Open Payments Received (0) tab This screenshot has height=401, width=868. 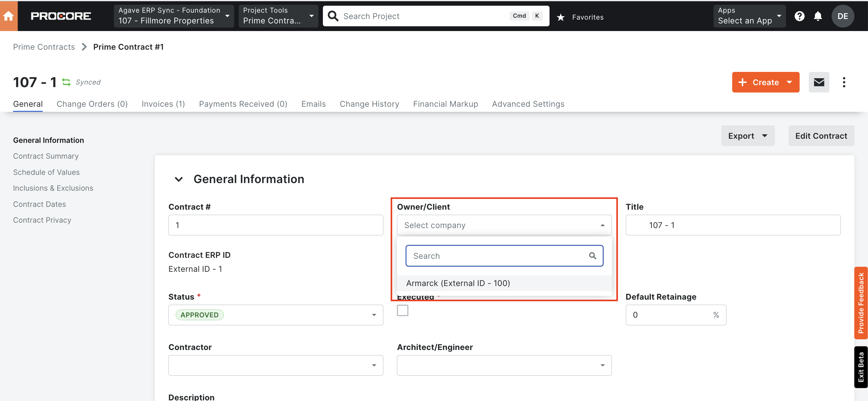point(243,104)
